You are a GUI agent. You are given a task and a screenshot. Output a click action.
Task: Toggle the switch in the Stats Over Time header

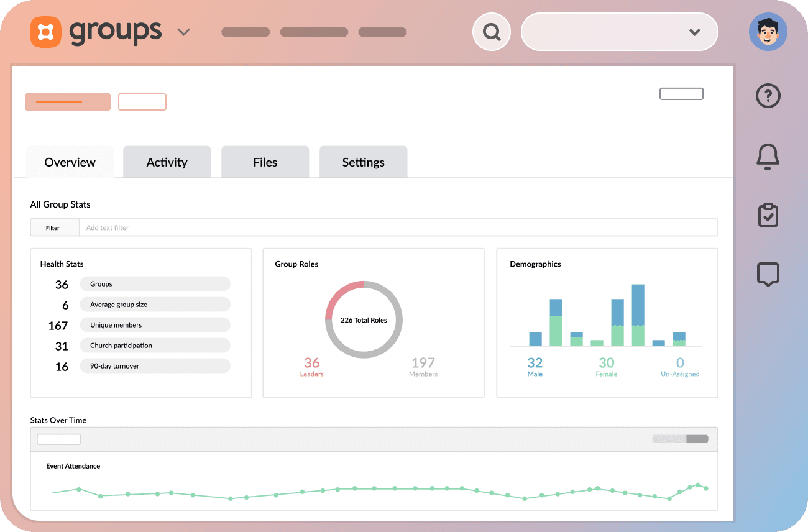(x=681, y=439)
